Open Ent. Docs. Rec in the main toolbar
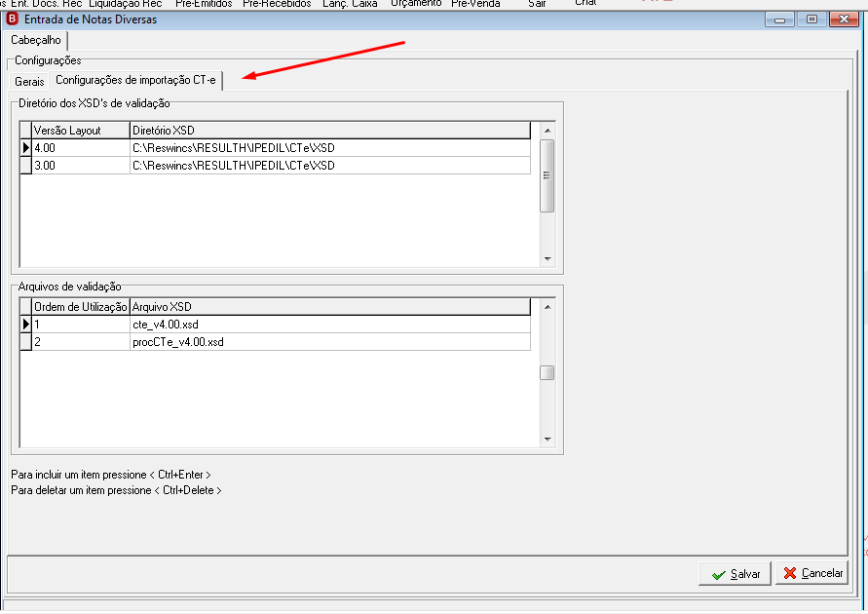 47,4
